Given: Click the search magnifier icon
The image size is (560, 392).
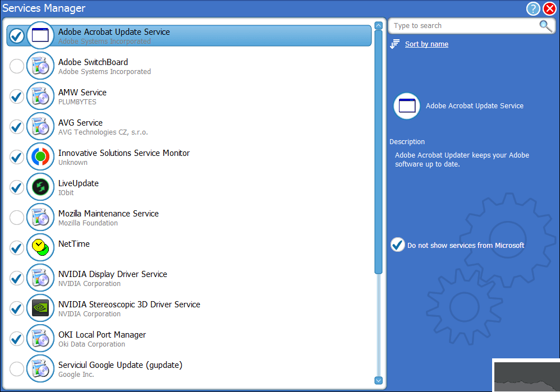Looking at the screenshot, I should pos(544,26).
